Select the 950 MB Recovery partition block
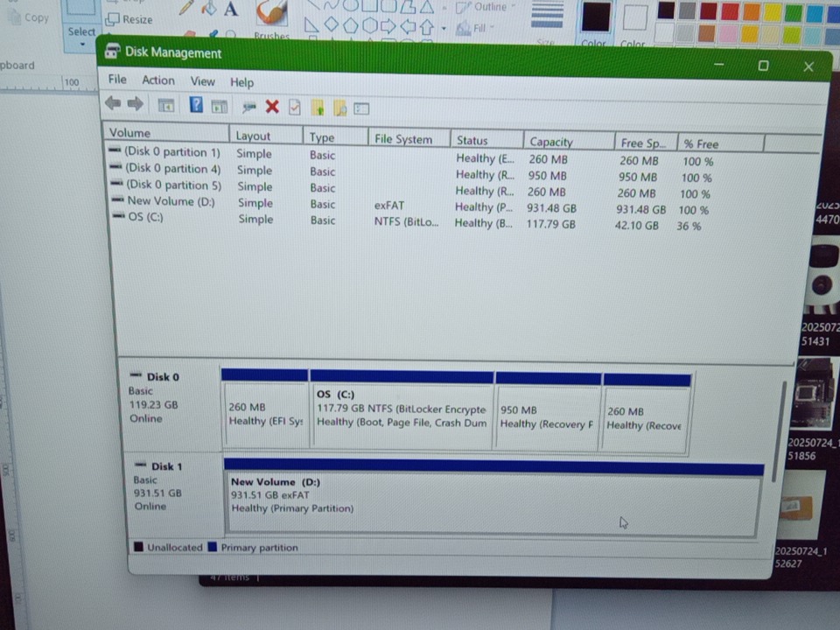 [548, 412]
